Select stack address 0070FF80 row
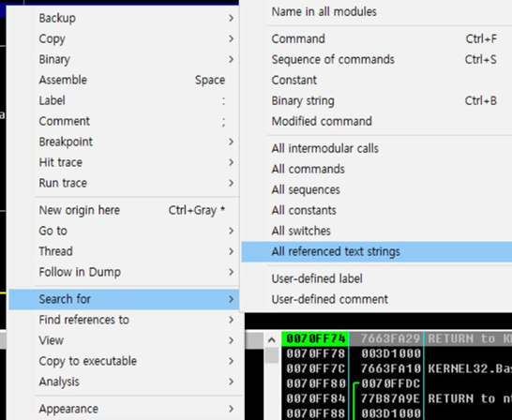 [315, 383]
